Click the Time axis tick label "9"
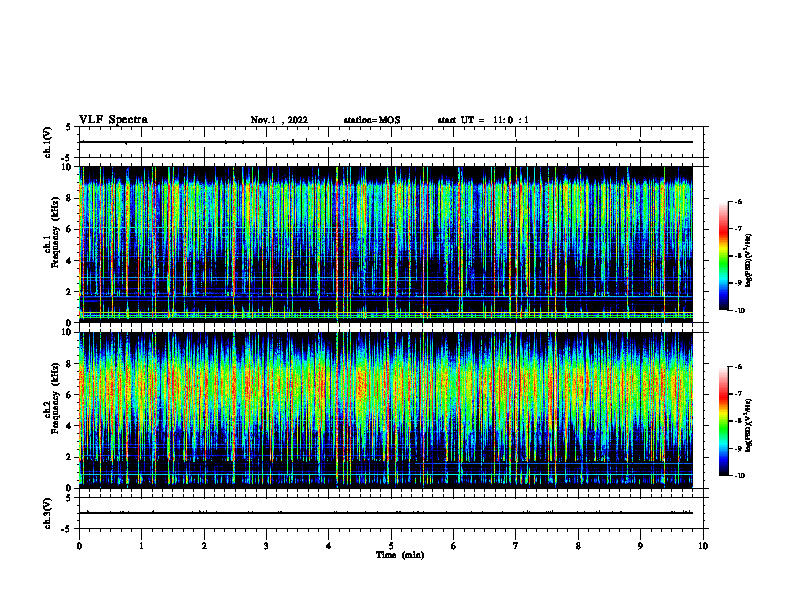 [x=640, y=546]
